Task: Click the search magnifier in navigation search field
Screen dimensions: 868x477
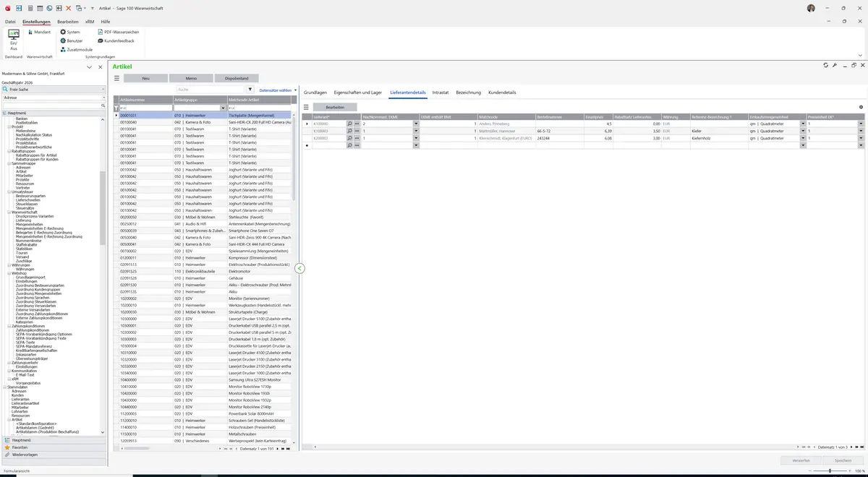Action: pos(103,106)
